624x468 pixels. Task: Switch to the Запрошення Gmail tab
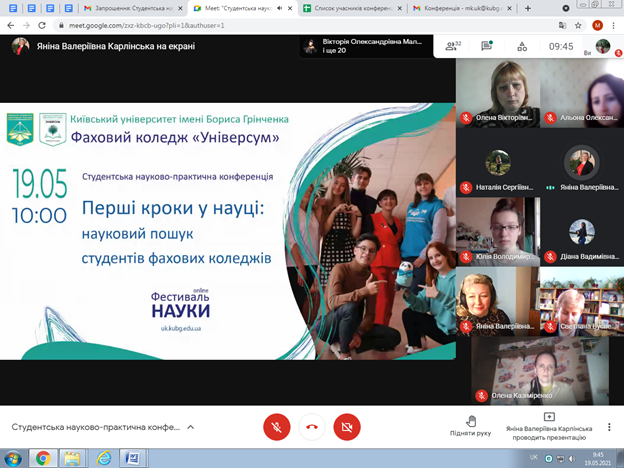click(x=125, y=8)
